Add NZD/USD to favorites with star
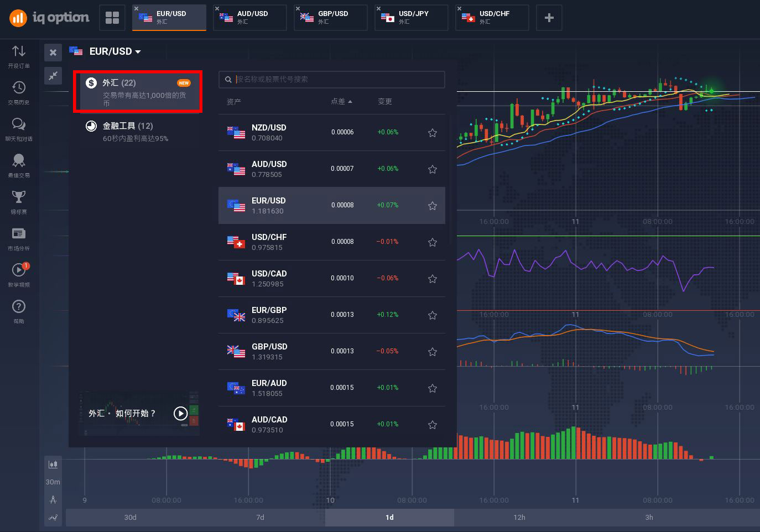 (x=433, y=133)
